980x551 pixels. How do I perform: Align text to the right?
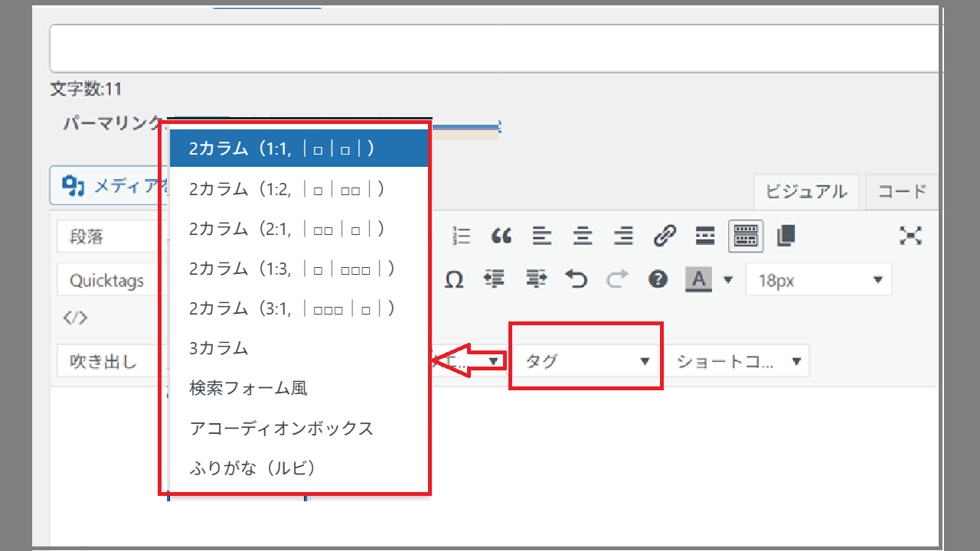624,236
